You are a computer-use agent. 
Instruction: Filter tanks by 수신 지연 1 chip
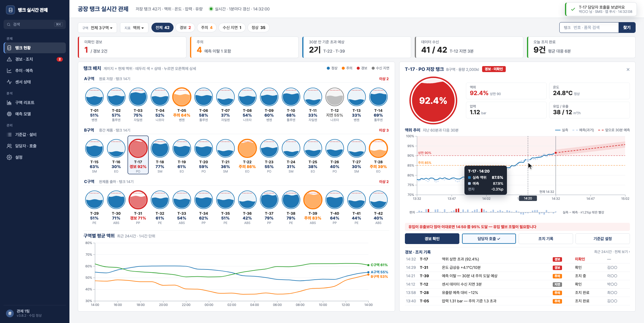232,28
